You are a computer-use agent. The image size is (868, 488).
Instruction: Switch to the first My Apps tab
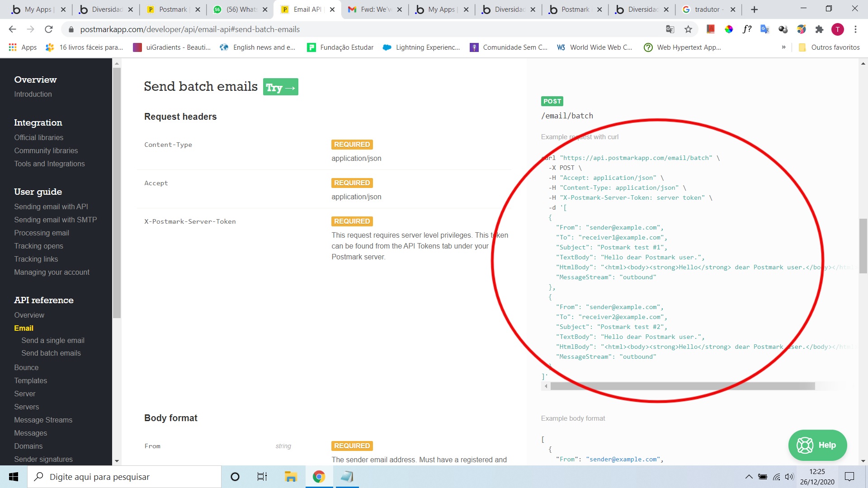(39, 9)
